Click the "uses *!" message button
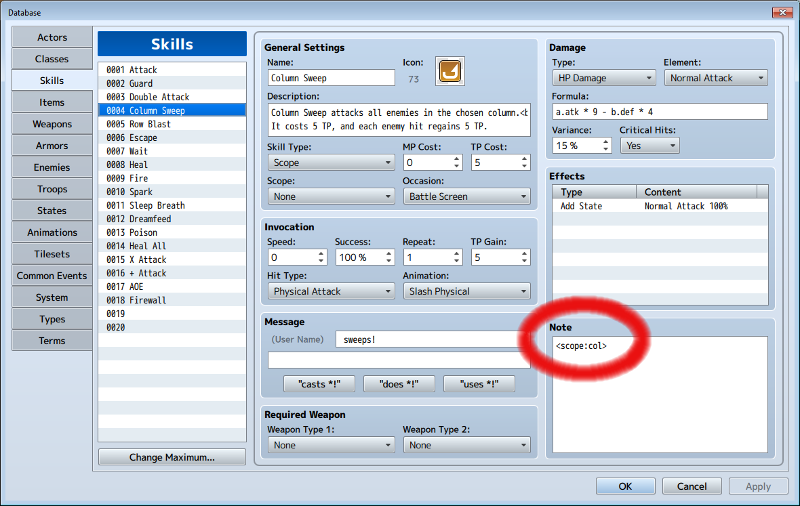The height and width of the screenshot is (506, 800). coord(479,384)
